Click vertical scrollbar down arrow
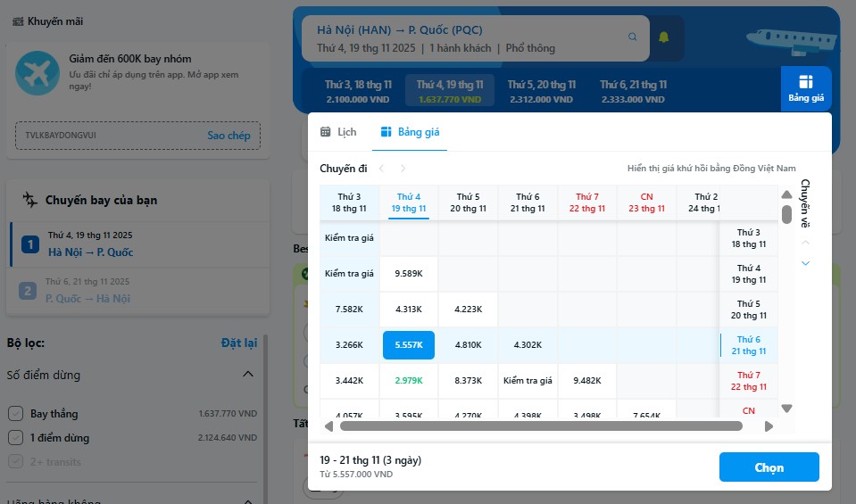Viewport: 856px width, 504px height. click(x=786, y=408)
